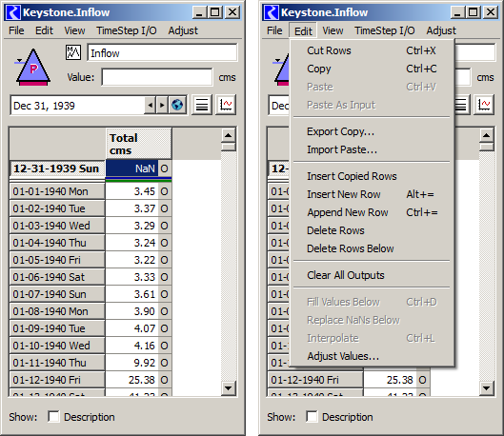
Task: Click the next timestep arrow in left window
Action: (x=162, y=105)
